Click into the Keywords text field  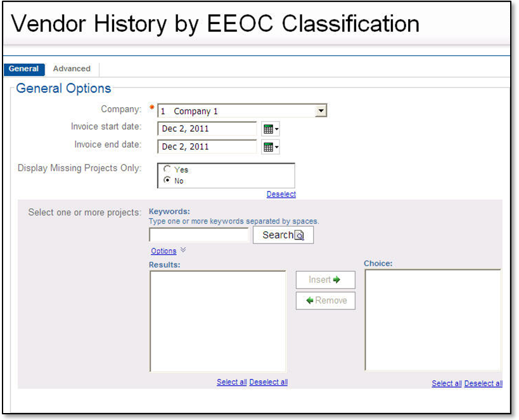[199, 235]
